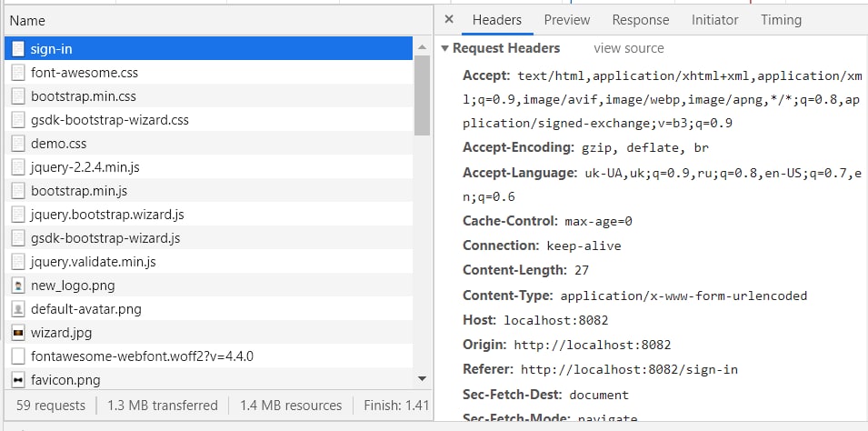The image size is (868, 431).
Task: Click the file icon beside sign-in
Action: click(18, 49)
